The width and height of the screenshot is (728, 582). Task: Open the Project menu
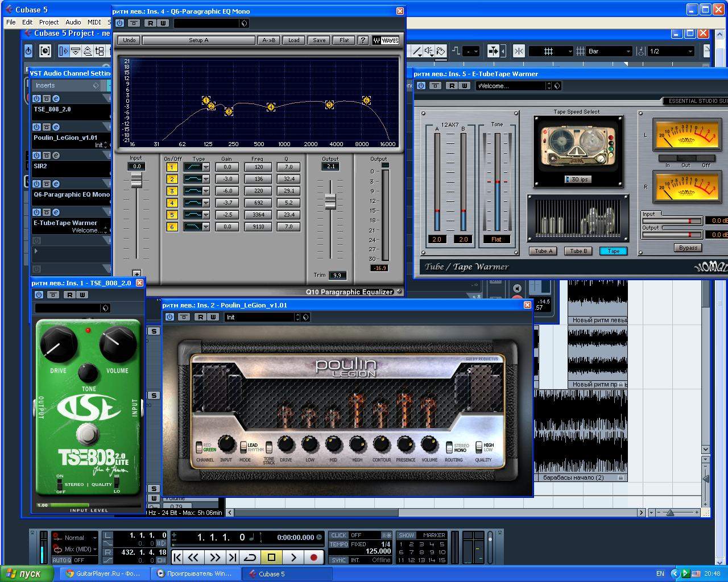(x=49, y=22)
